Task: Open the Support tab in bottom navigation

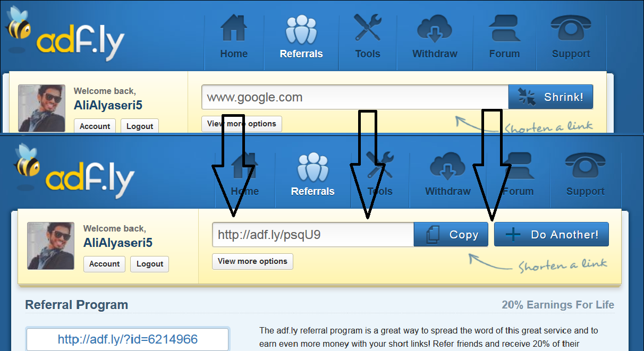Action: coord(585,174)
